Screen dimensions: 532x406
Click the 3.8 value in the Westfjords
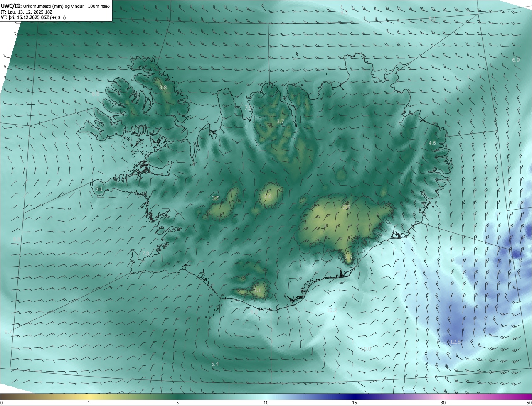pyautogui.click(x=163, y=87)
